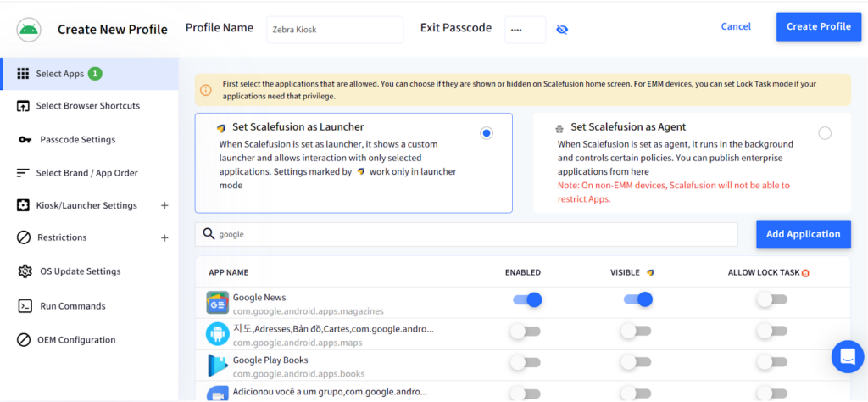Select Set Scalefusion as Agent radio button
The width and height of the screenshot is (868, 402).
pyautogui.click(x=825, y=133)
